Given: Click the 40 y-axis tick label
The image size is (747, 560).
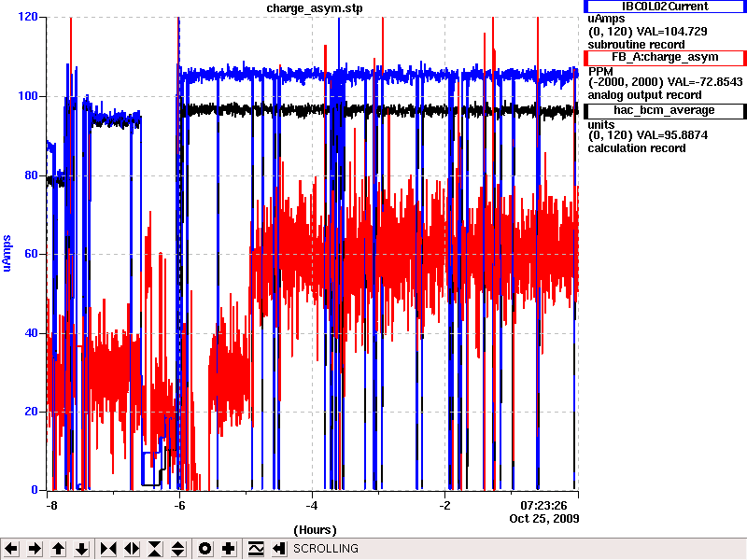Looking at the screenshot, I should [31, 333].
